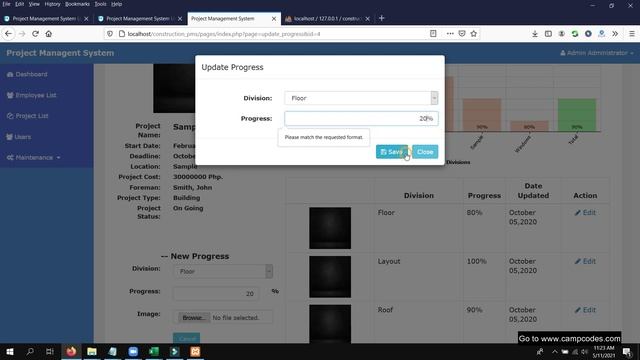Screen dimensions: 640x360
Task: Click Browse to choose an image file
Action: (x=193, y=318)
